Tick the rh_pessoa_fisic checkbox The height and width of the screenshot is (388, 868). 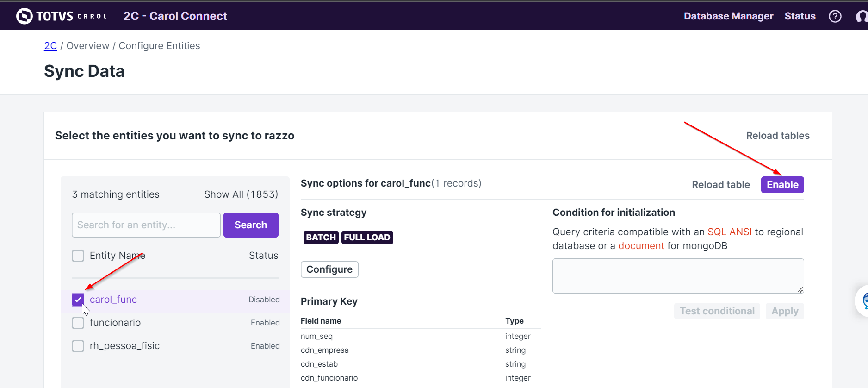[78, 346]
